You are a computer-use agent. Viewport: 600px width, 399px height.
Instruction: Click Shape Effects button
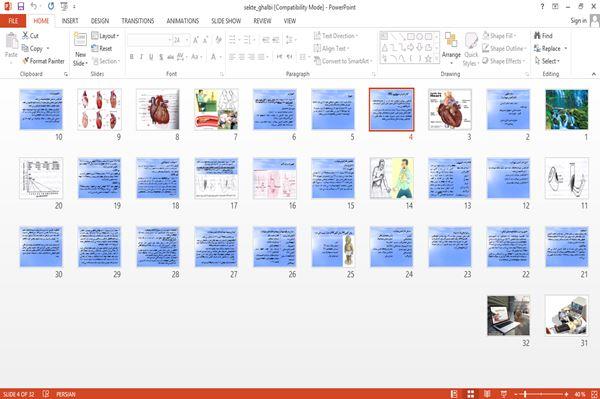503,61
